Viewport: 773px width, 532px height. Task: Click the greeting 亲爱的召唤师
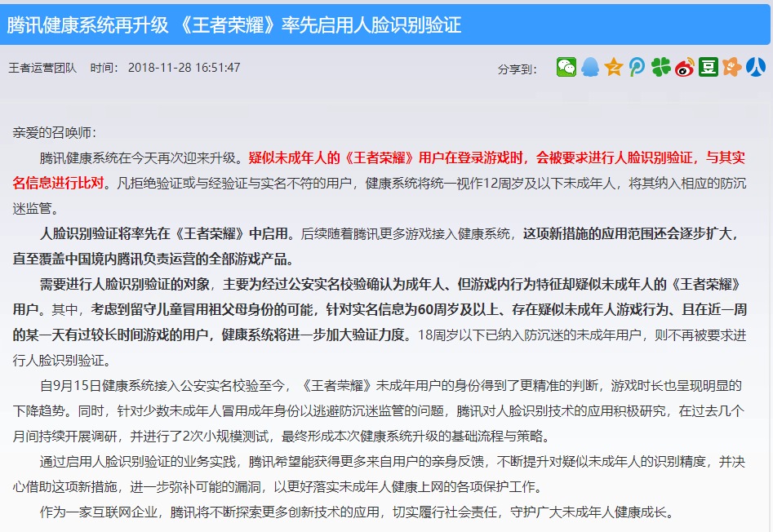pos(54,132)
